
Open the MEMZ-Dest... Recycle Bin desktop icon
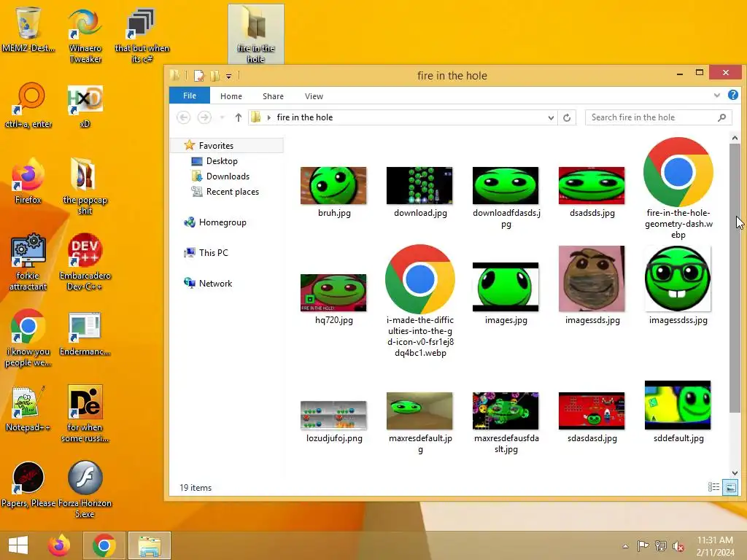pos(28,31)
